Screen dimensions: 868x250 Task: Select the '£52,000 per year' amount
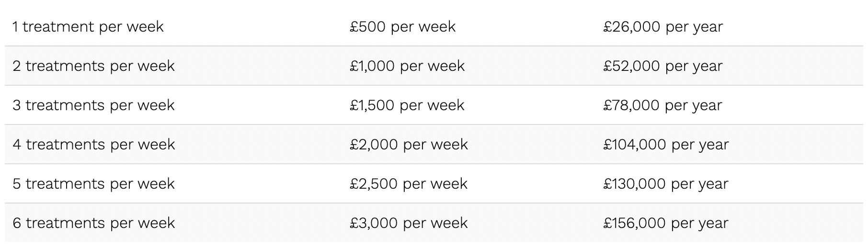tap(663, 66)
